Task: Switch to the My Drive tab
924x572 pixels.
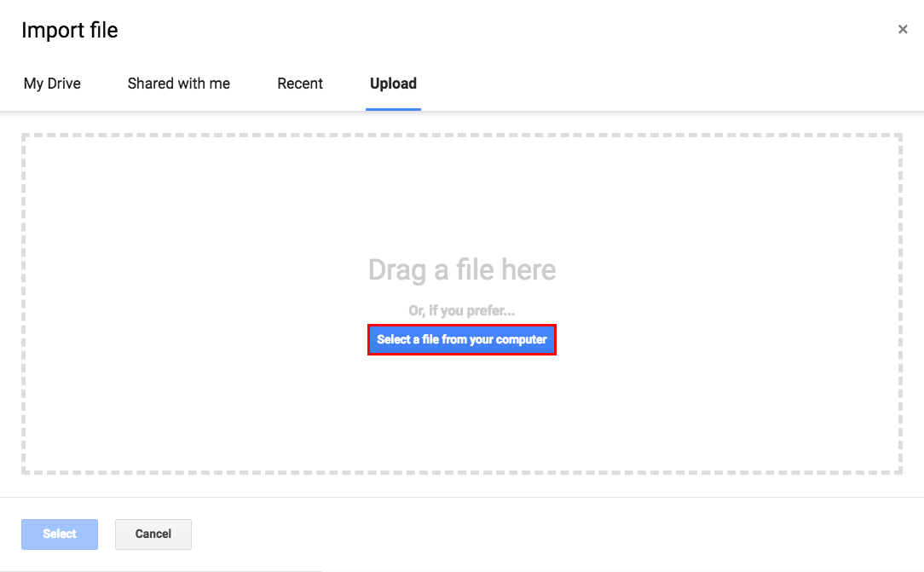Action: click(x=52, y=84)
